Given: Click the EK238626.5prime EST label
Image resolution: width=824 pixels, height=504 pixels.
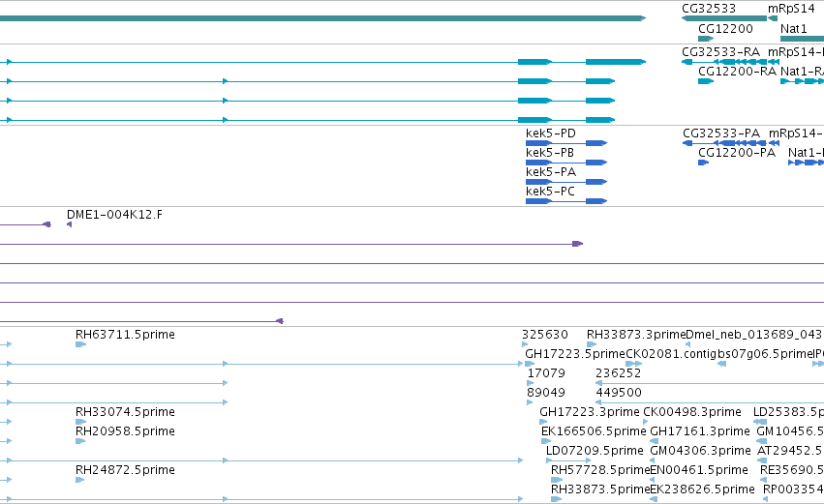Looking at the screenshot, I should coord(703,489).
